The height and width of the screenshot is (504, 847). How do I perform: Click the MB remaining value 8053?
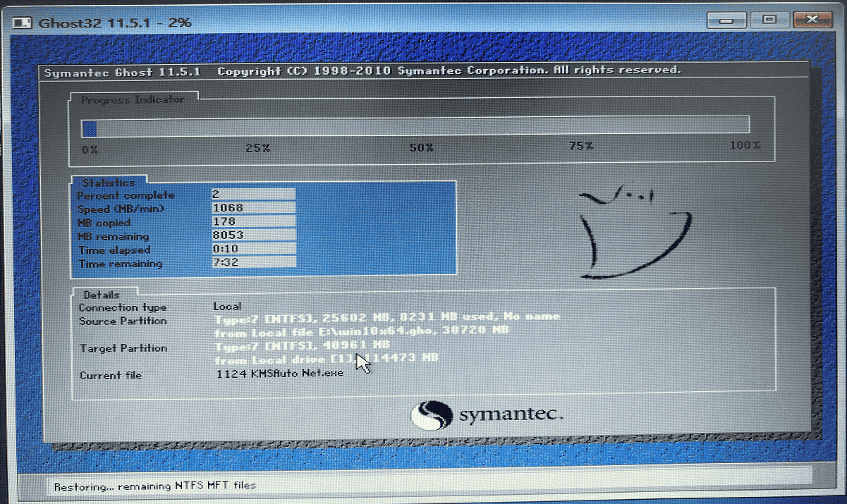253,236
